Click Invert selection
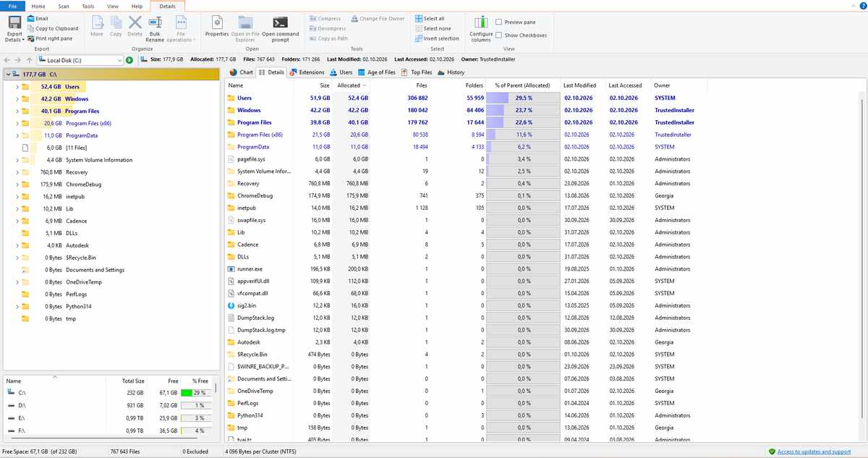The height and width of the screenshot is (458, 868). pyautogui.click(x=437, y=38)
